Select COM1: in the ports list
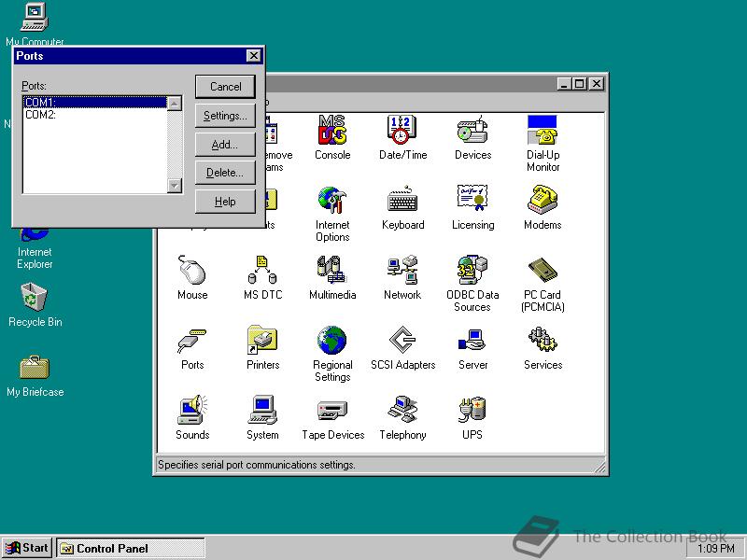Screen dimensions: 747x560 click(x=95, y=102)
